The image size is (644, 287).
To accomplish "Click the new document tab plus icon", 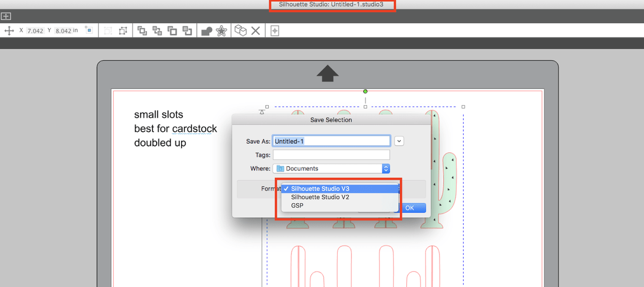I will (6, 16).
